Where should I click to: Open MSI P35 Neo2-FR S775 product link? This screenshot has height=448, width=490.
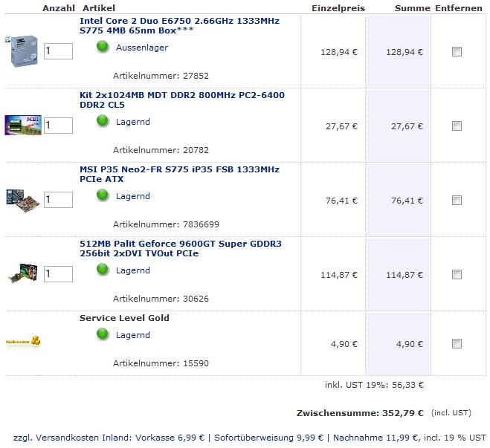click(179, 174)
